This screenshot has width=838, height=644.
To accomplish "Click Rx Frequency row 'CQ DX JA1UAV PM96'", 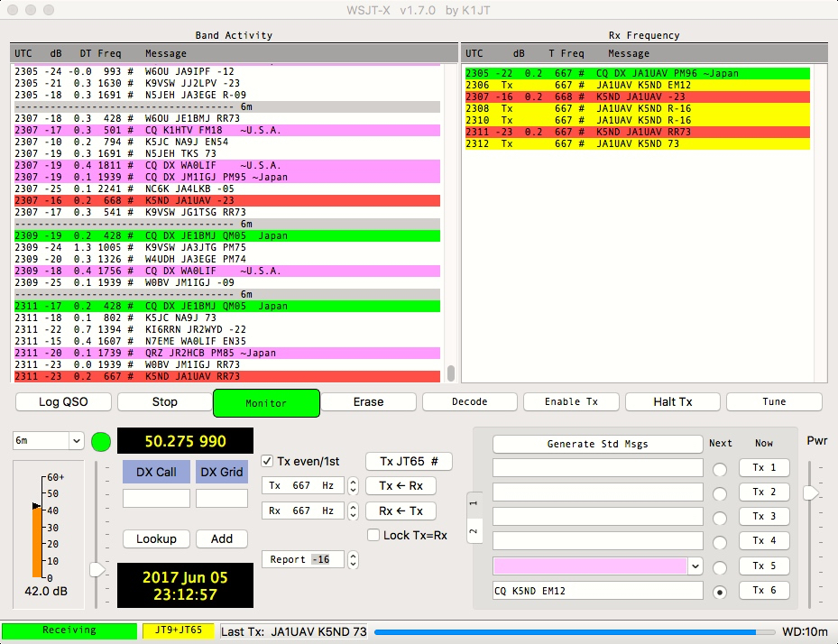I will coord(638,74).
